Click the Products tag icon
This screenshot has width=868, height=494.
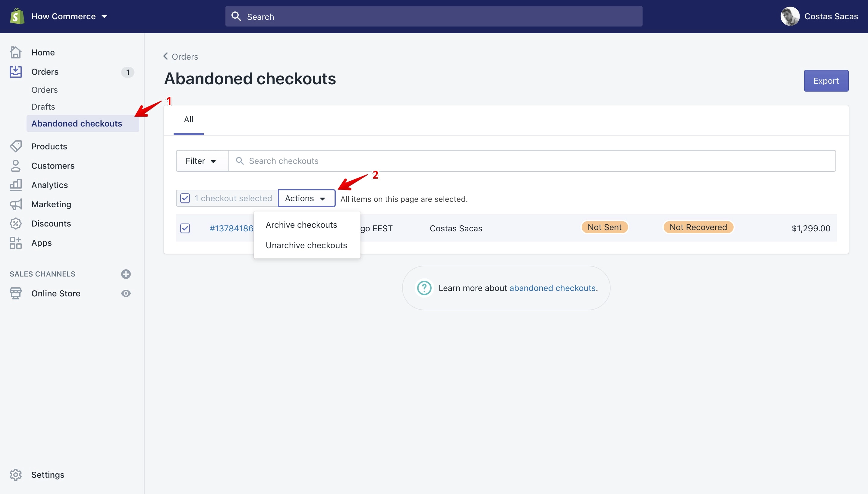(x=16, y=146)
